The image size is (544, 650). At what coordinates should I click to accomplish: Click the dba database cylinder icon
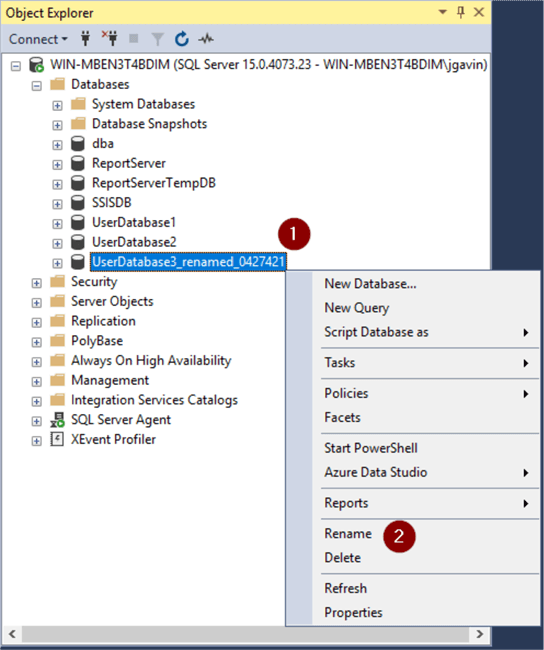78,143
